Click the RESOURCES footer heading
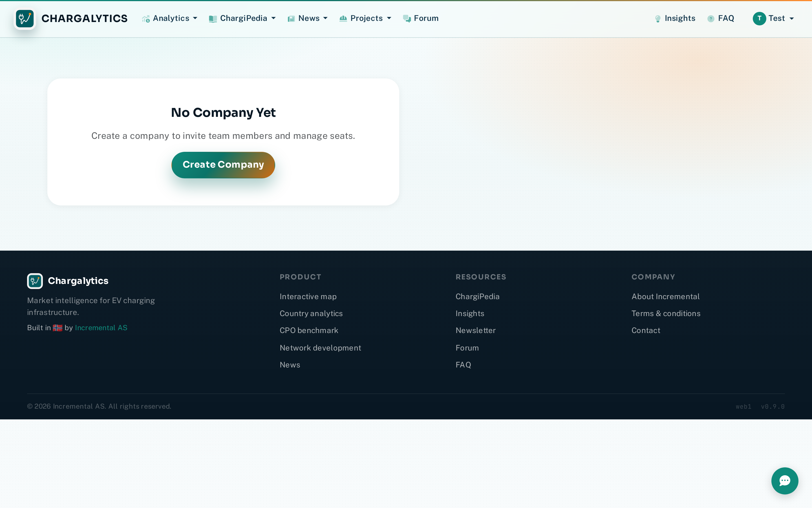The height and width of the screenshot is (508, 812). [480, 277]
